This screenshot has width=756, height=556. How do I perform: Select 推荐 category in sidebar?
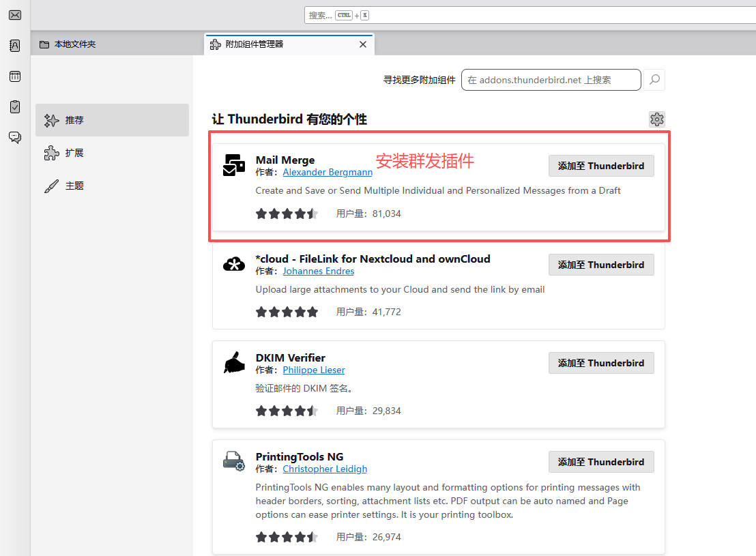pyautogui.click(x=112, y=120)
